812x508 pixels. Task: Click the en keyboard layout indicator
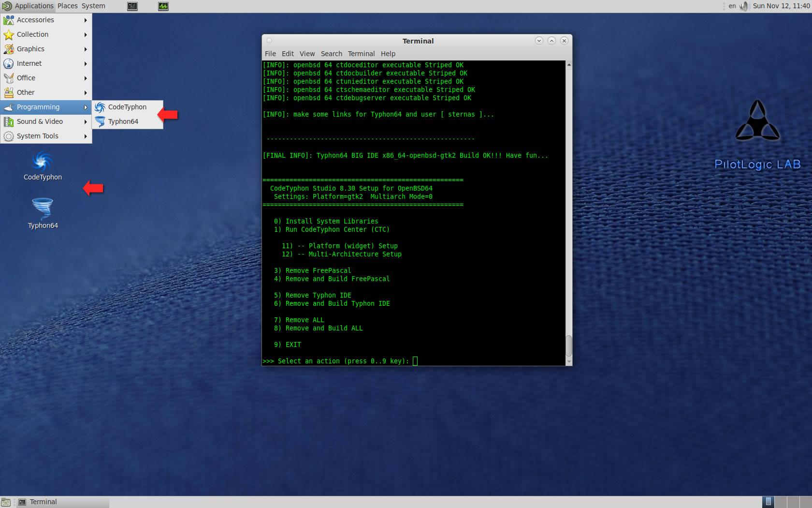pos(732,6)
